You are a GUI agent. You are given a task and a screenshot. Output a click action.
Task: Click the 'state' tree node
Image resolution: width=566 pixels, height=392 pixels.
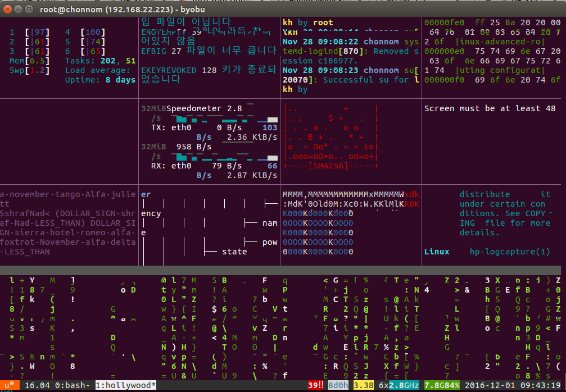tap(234, 252)
